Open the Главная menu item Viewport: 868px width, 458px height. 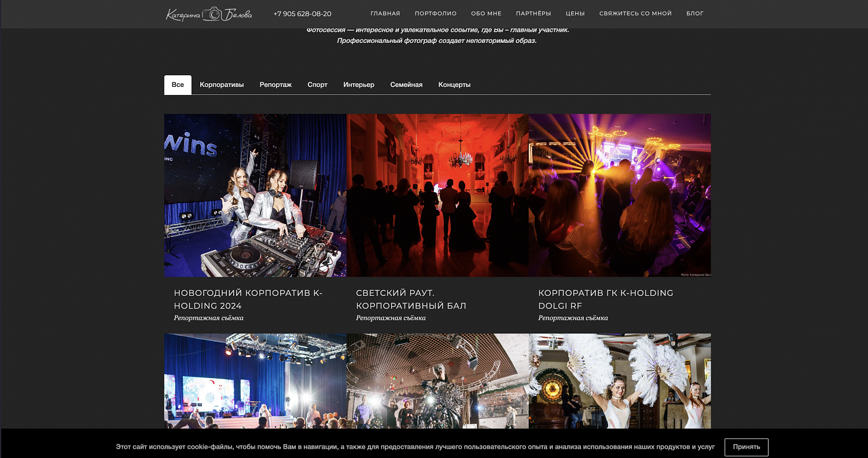tap(385, 13)
